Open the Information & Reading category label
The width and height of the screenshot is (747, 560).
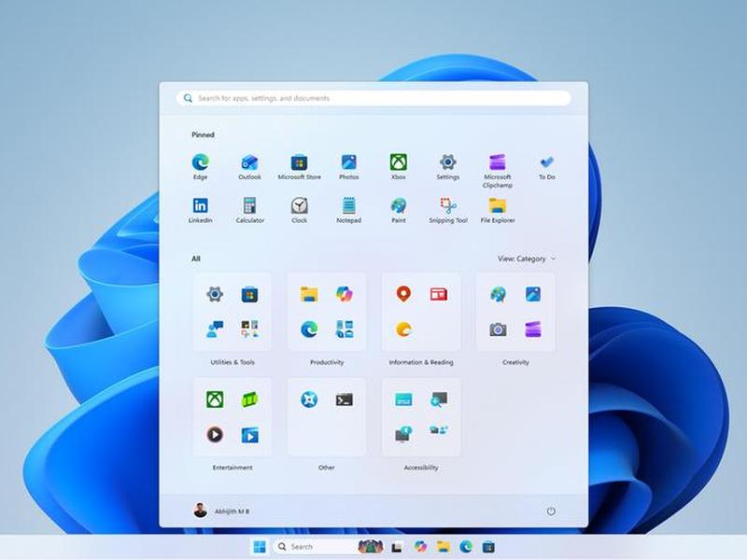(421, 362)
